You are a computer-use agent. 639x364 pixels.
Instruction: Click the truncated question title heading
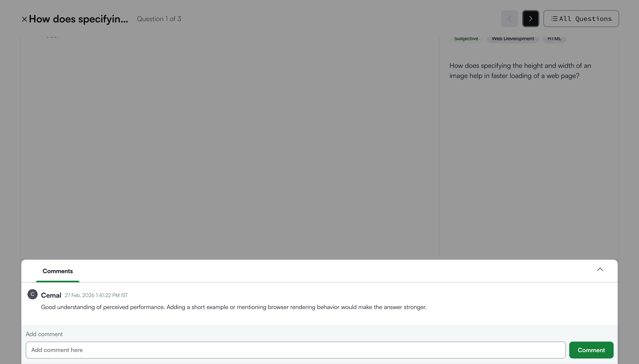point(78,19)
